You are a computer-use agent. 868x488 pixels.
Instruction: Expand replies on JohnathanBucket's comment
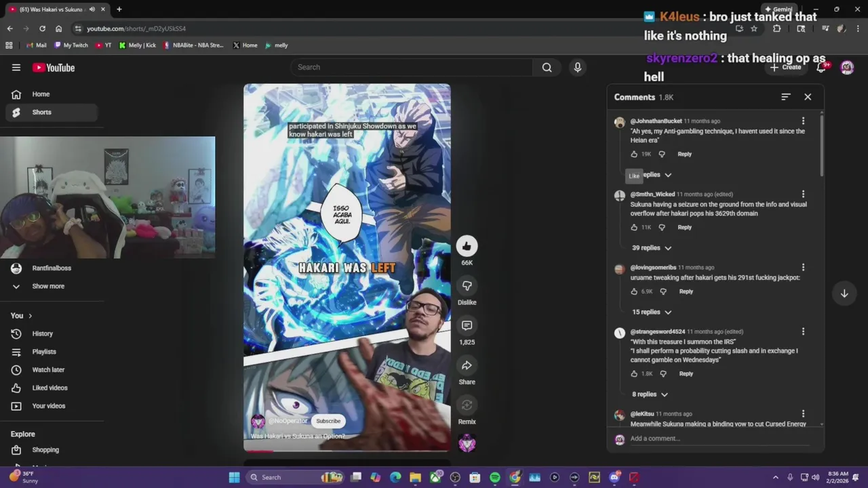(656, 175)
